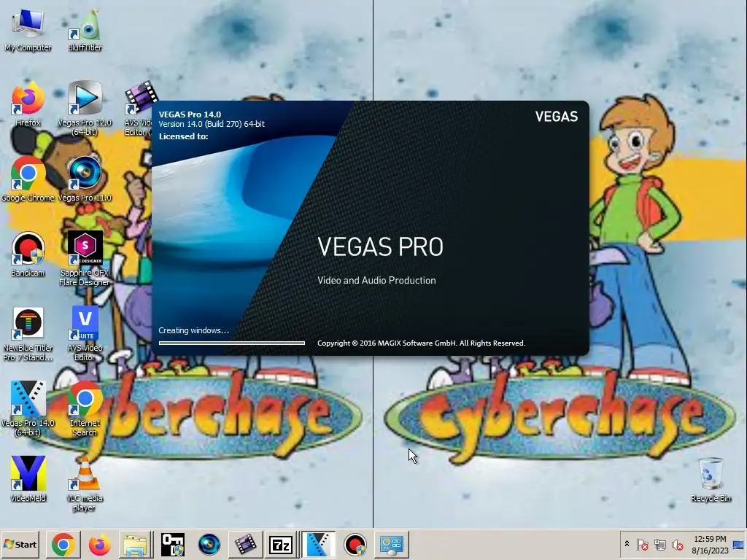This screenshot has height=560, width=747.
Task: Click the control panel taskbar icon
Action: point(392,544)
